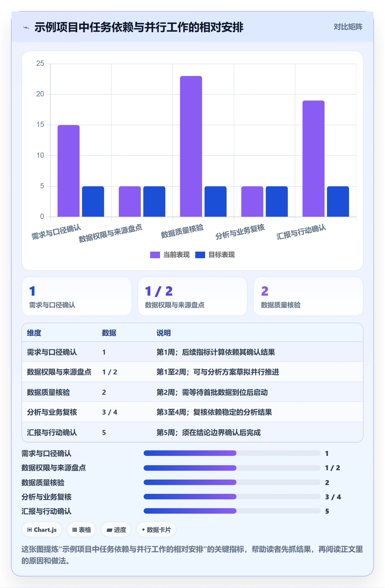385x588 pixels.
Task: Click the summary paragraph starting with 这张图提炼
Action: point(192,555)
